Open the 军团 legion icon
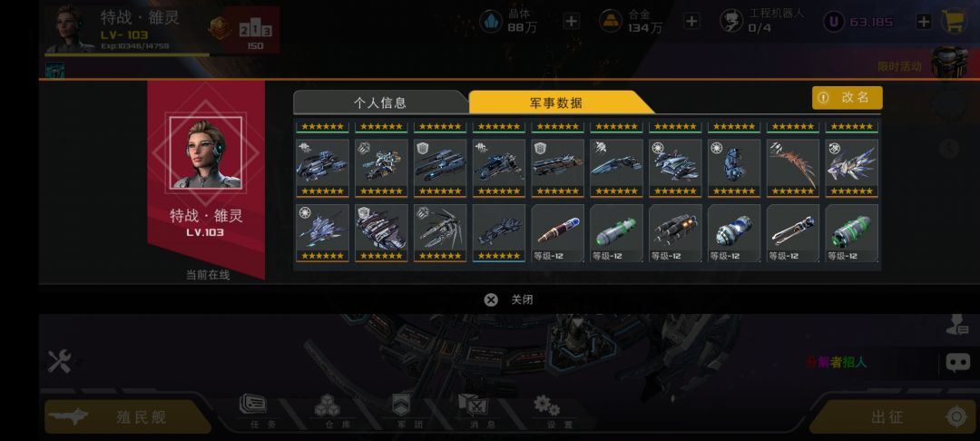The image size is (980, 441). coord(402,412)
